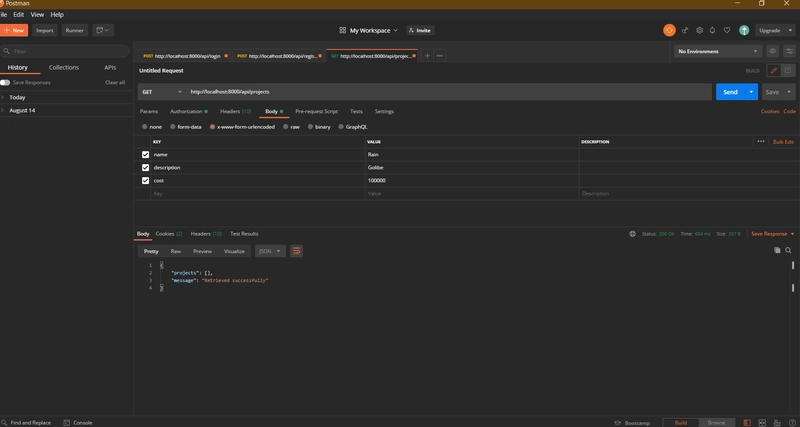Click the network globe icon near Status

632,234
